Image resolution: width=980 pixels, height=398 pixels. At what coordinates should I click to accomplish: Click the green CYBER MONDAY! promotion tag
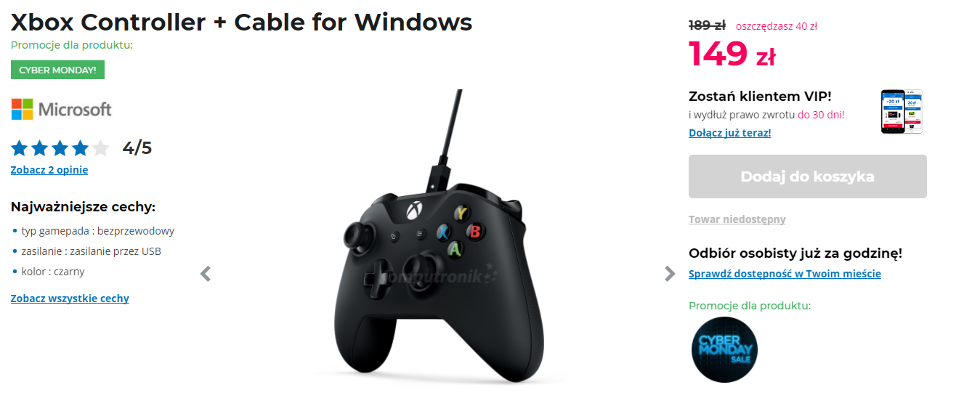(x=58, y=70)
